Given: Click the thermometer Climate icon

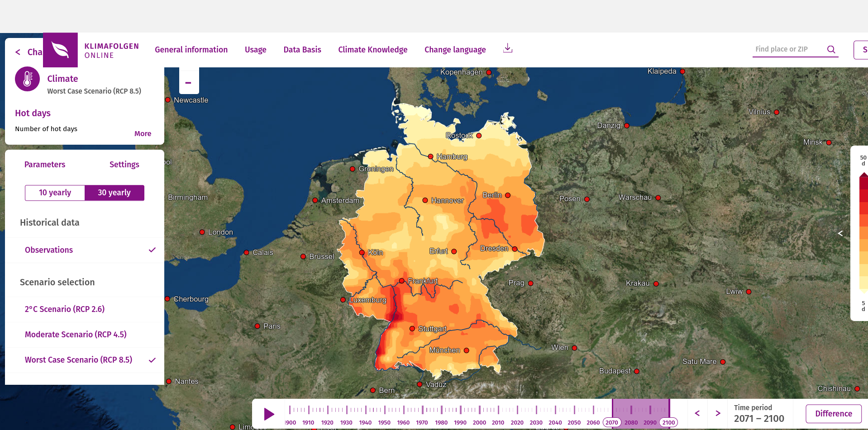Looking at the screenshot, I should pyautogui.click(x=28, y=79).
